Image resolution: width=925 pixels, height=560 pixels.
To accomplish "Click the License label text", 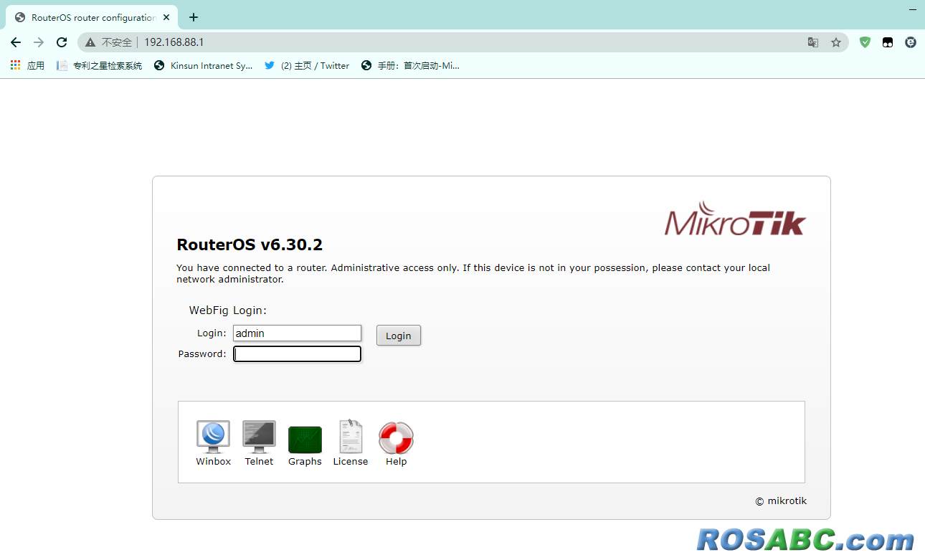I will 351,462.
